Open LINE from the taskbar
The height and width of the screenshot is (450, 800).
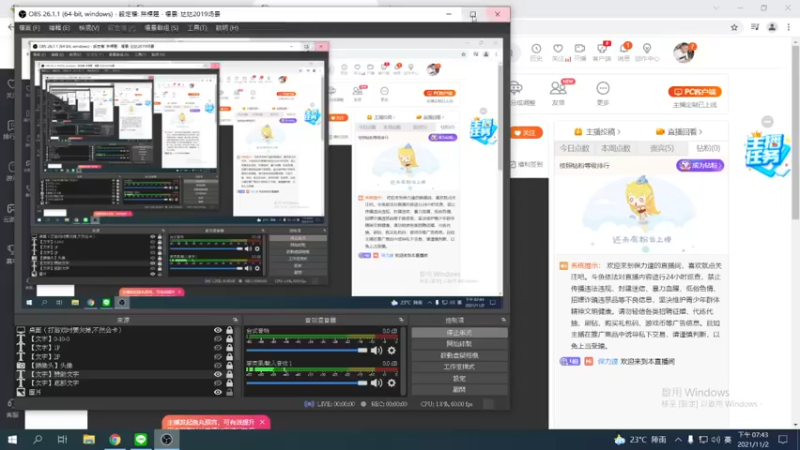point(141,439)
